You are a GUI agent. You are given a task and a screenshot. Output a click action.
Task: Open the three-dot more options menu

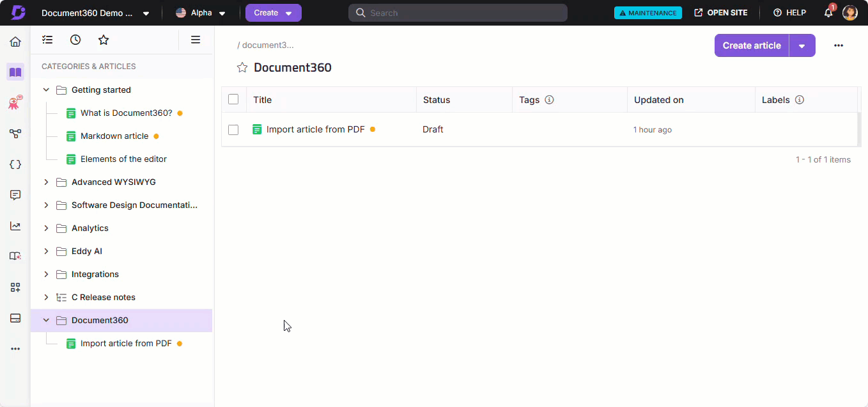coord(839,45)
